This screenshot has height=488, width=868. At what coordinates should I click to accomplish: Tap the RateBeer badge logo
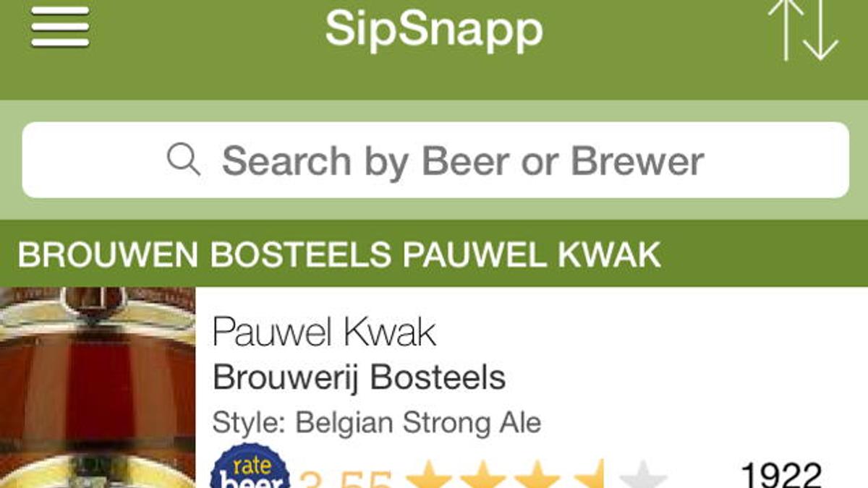pos(250,468)
